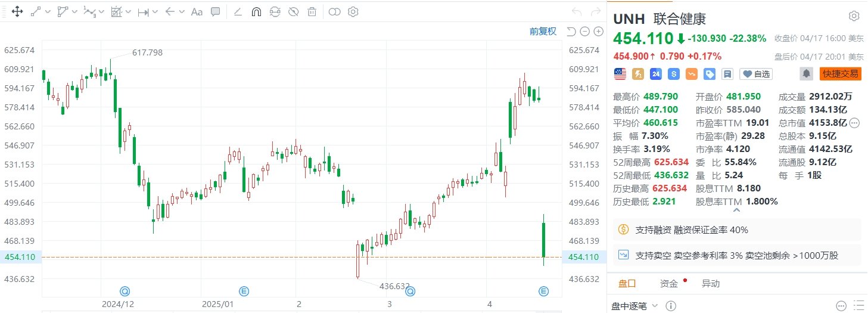Open the 盘中逐笔 dropdown
This screenshot has width=868, height=313.
coord(634,306)
